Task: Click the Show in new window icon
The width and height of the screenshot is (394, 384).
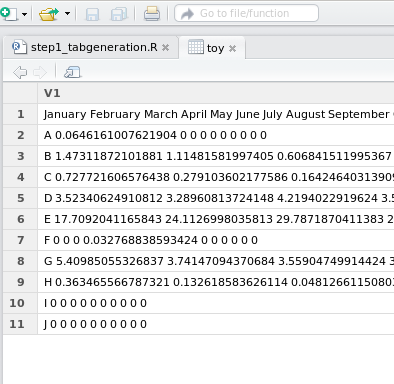Action: (72, 72)
